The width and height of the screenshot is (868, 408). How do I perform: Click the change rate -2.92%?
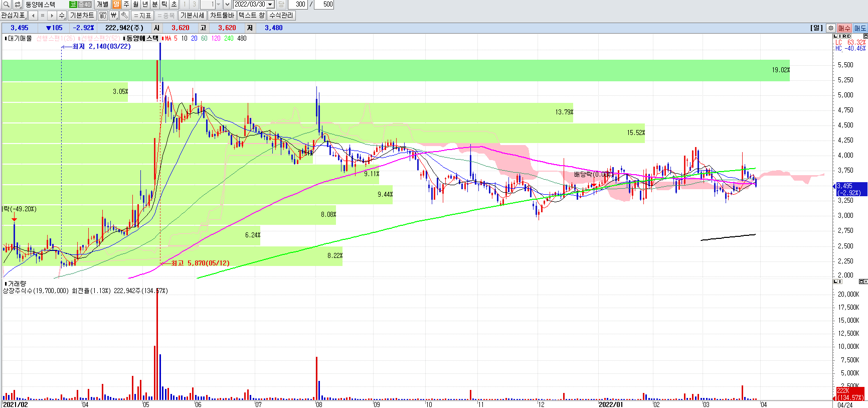tap(83, 28)
